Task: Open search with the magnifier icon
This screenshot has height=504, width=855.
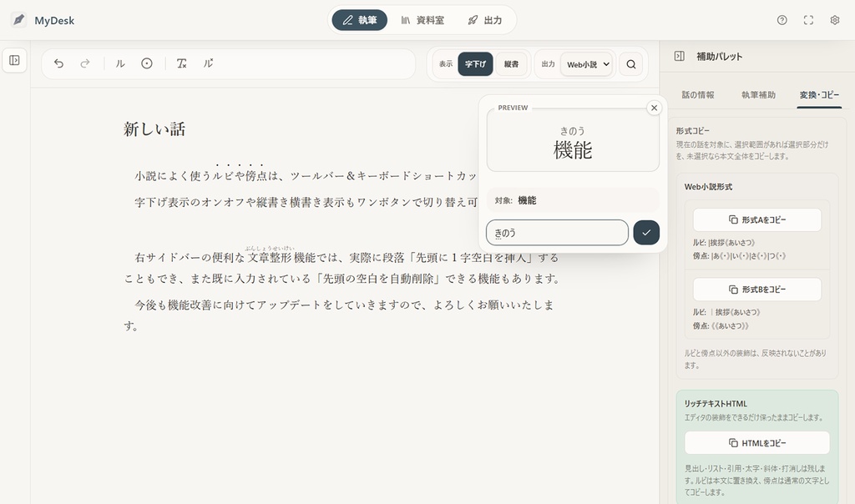Action: (631, 63)
